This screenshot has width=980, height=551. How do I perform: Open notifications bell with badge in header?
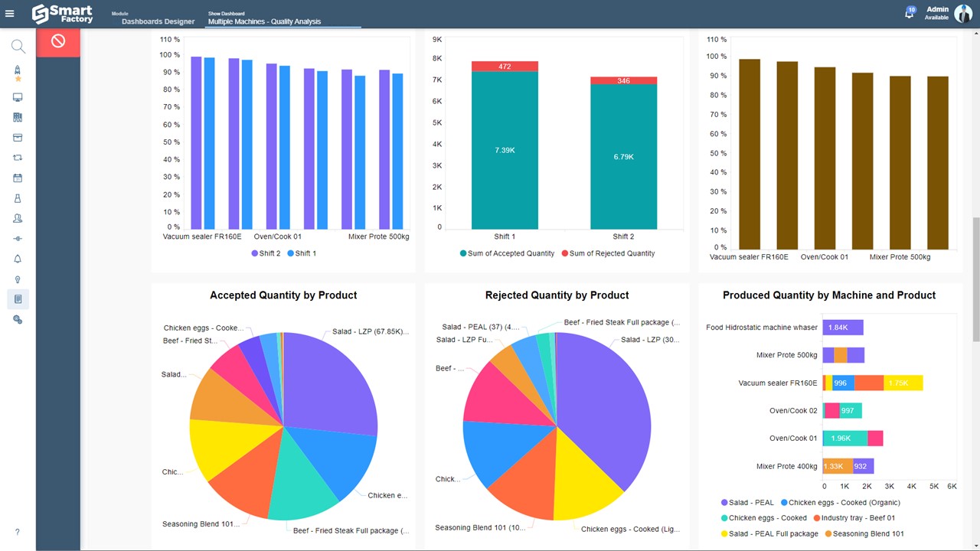910,13
